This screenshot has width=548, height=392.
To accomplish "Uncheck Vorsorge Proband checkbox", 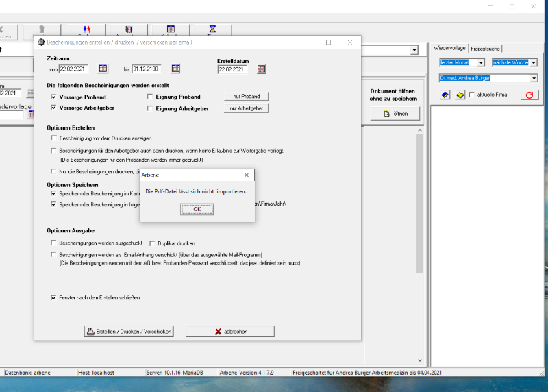I will point(54,97).
